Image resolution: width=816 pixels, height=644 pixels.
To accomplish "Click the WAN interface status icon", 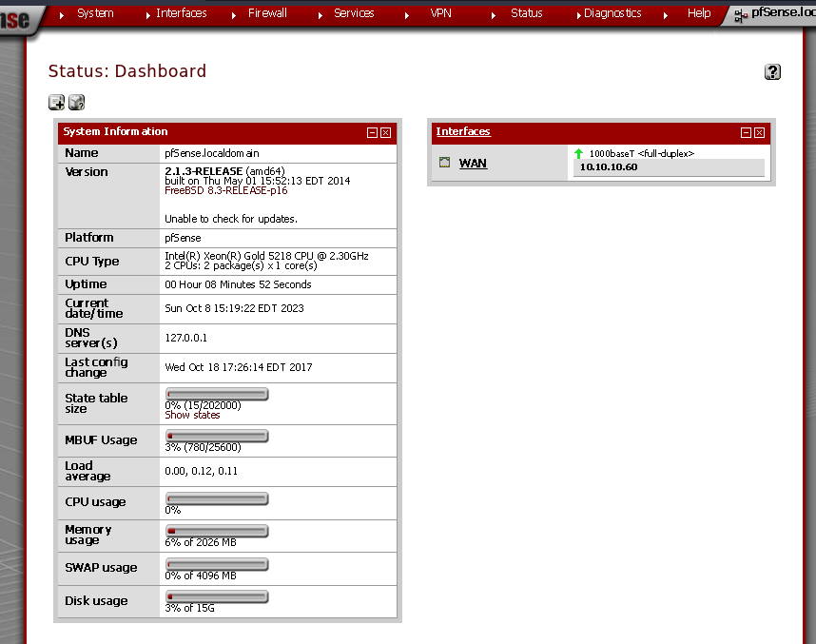I will tap(444, 163).
